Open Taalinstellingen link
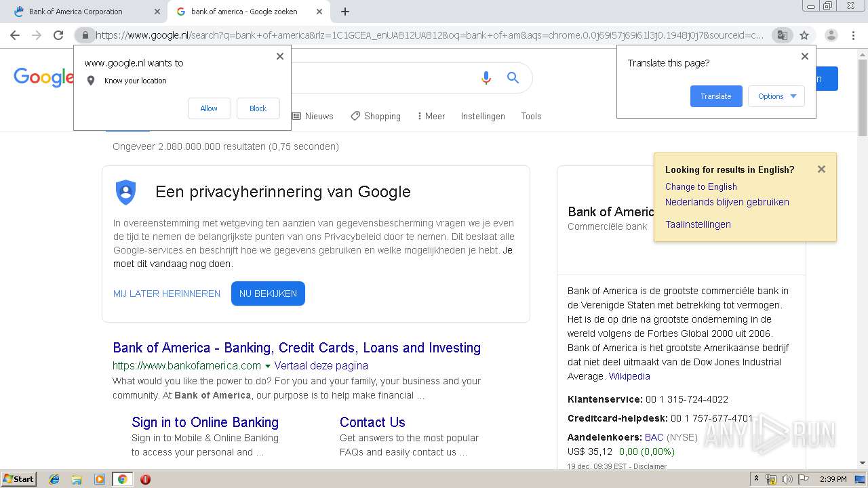This screenshot has width=868, height=488. [698, 224]
